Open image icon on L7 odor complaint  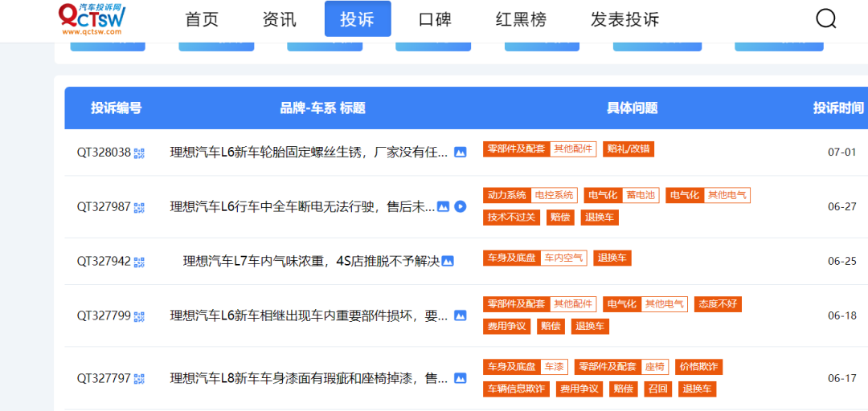pos(448,261)
